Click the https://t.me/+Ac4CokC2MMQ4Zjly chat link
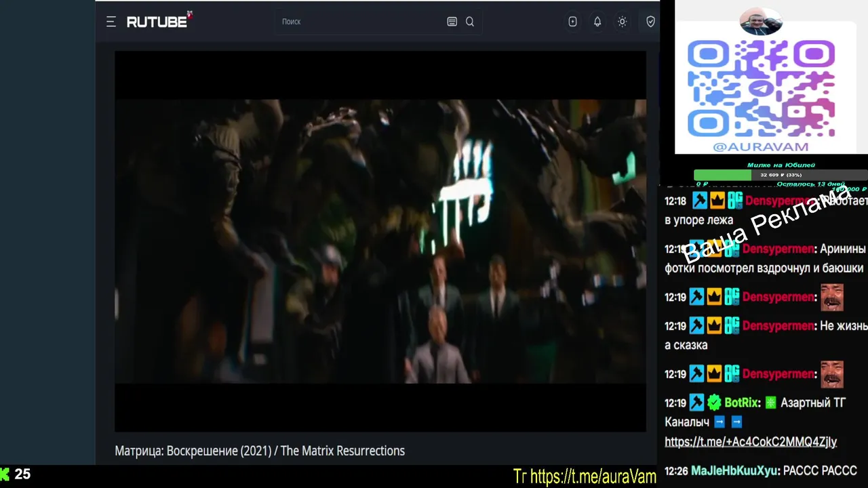868x488 pixels. click(x=751, y=442)
